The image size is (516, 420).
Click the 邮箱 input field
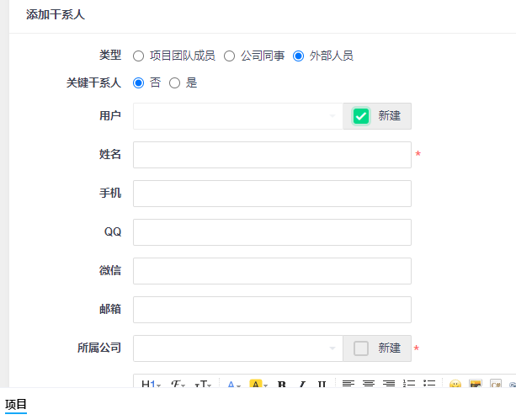[272, 310]
